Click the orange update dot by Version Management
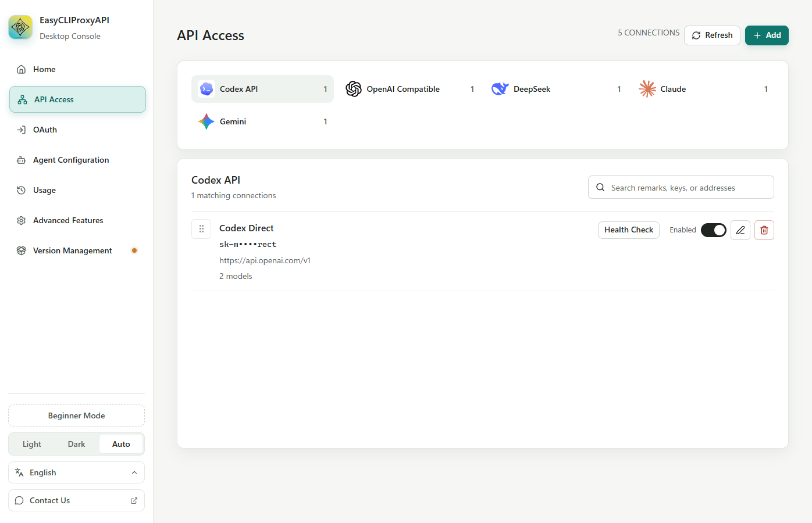Screen dimensions: 812x523 pos(134,250)
